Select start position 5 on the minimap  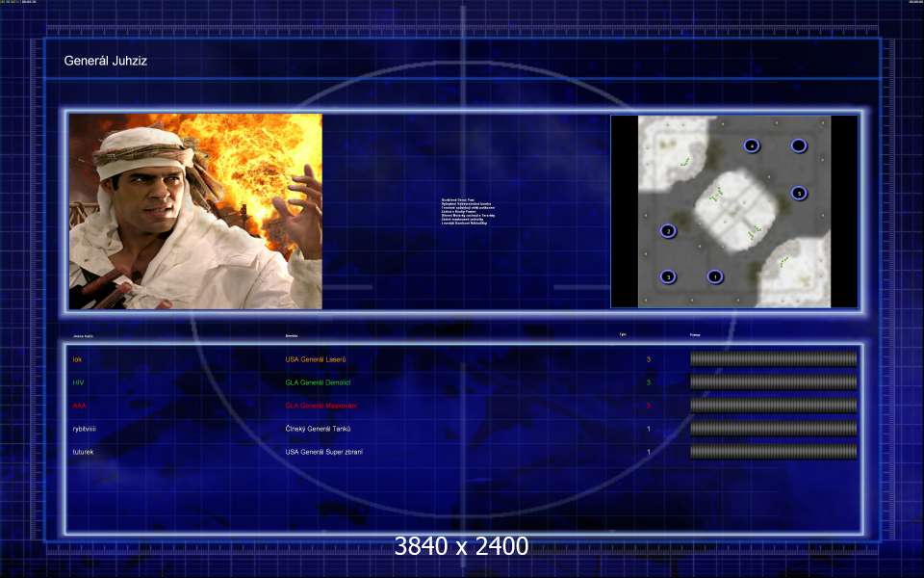799,193
